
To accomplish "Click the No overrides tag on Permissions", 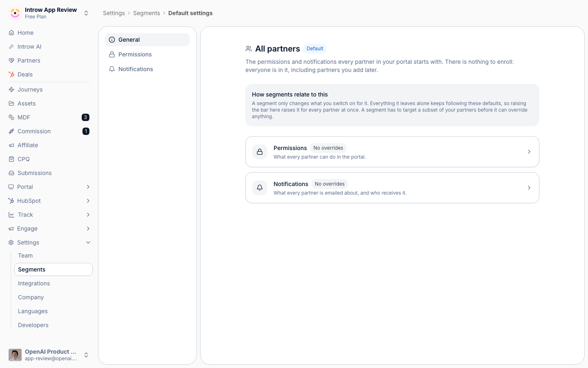I will coord(328,148).
